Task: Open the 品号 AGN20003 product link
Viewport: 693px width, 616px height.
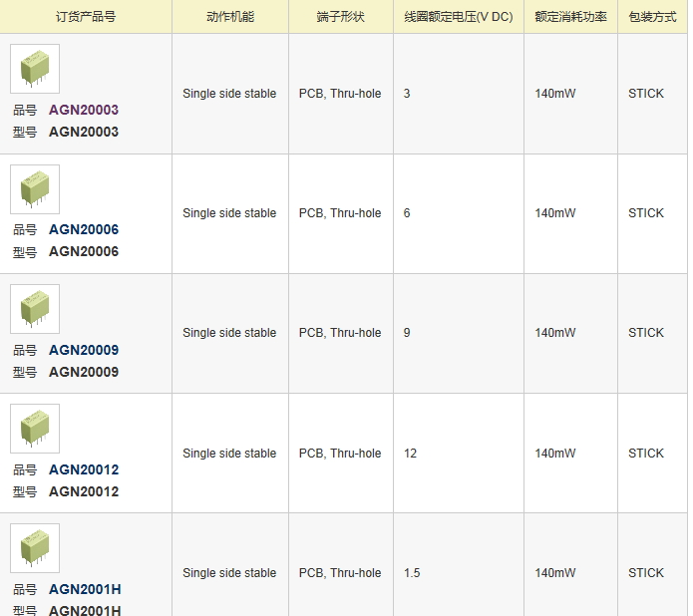Action: (x=84, y=110)
